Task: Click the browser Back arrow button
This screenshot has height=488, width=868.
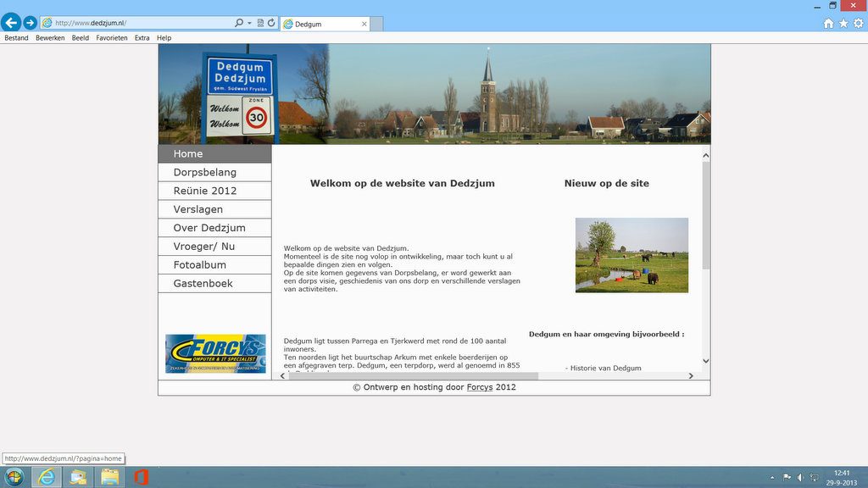Action: [11, 23]
